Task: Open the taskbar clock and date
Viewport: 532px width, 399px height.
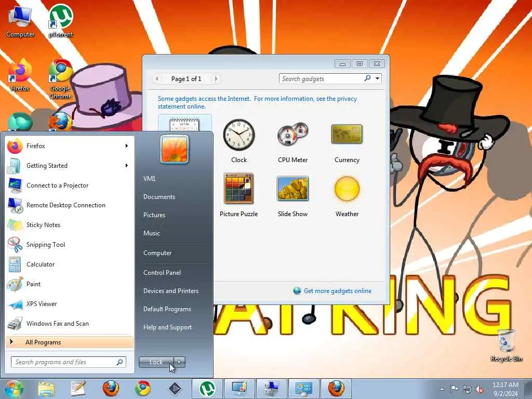Action: click(505, 389)
